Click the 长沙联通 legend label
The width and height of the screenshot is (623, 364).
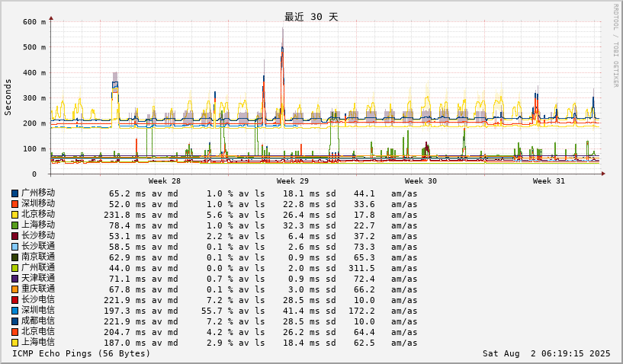click(x=38, y=247)
